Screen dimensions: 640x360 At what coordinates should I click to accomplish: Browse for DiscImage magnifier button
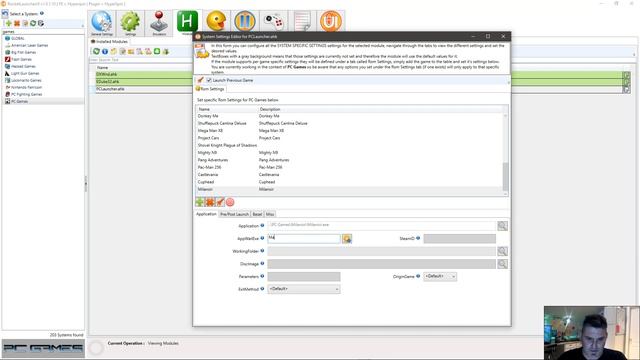click(502, 264)
